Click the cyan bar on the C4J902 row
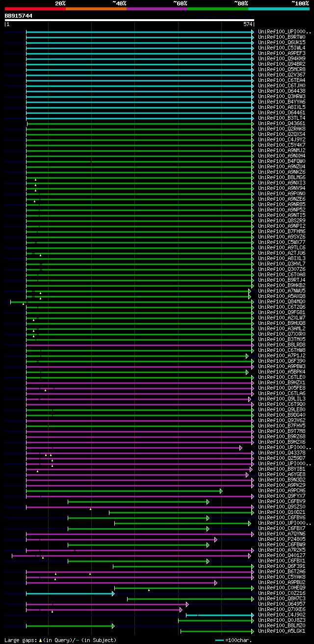 coord(220,615)
